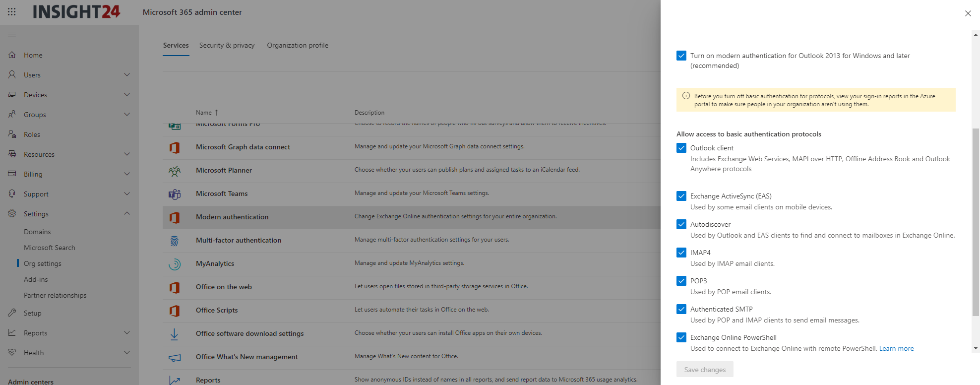Click the Multi-factor authentication fingerprint icon
This screenshot has height=385, width=980.
click(x=175, y=241)
